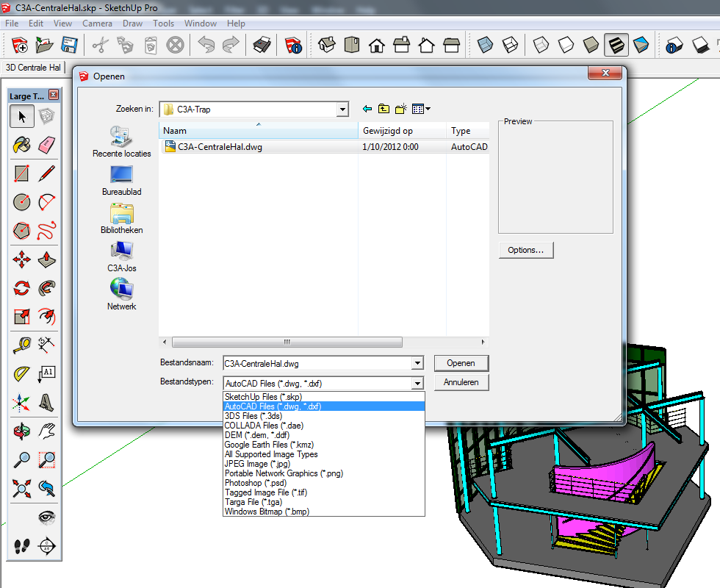The image size is (720, 588).
Task: Choose SketchUp Files (*.skp) type
Action: tap(324, 396)
